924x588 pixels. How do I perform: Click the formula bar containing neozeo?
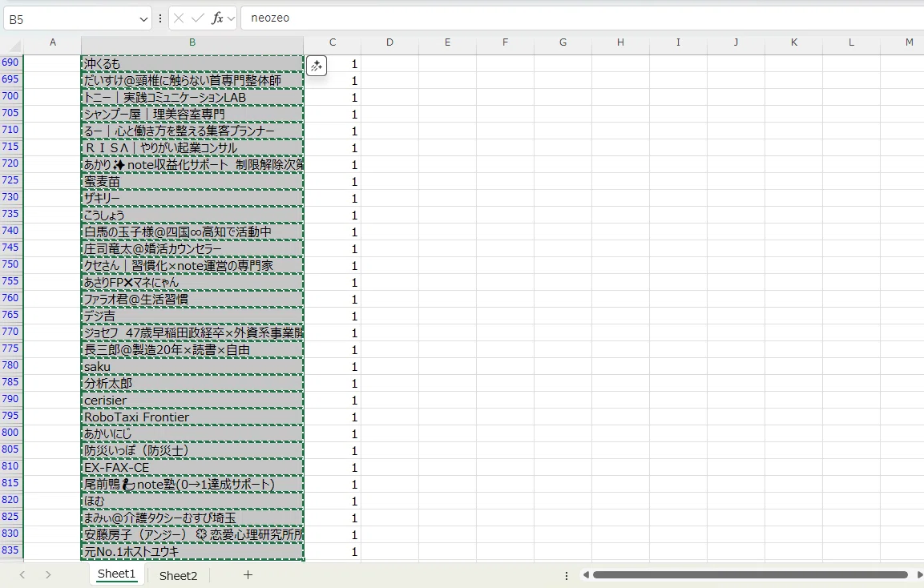click(x=583, y=18)
